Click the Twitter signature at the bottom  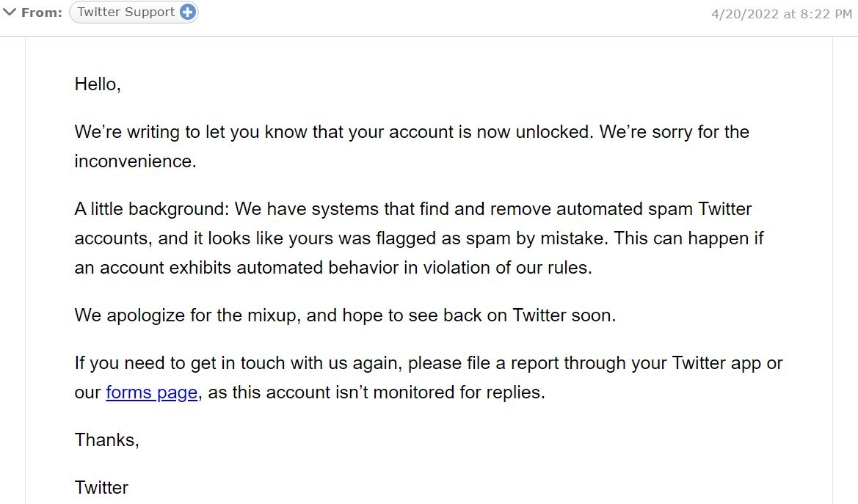[101, 488]
